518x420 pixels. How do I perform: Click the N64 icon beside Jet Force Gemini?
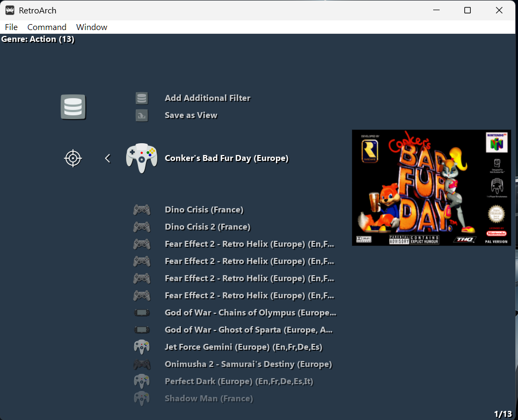click(x=142, y=347)
